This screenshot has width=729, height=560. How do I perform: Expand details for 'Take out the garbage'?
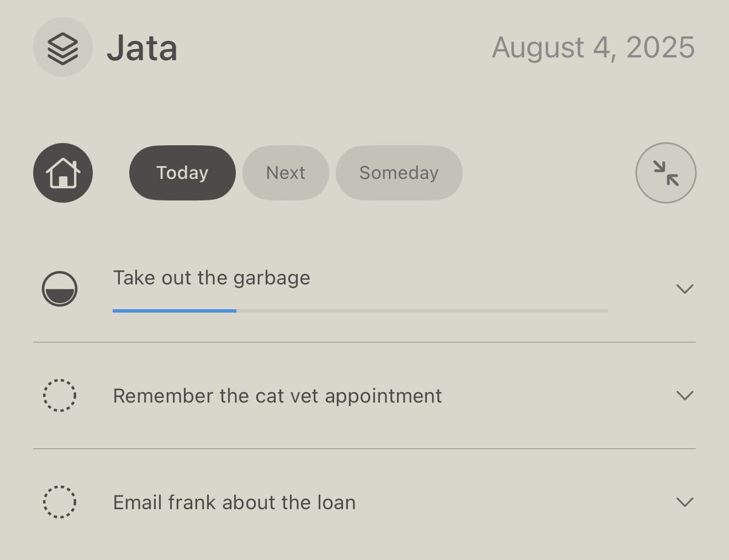point(685,288)
